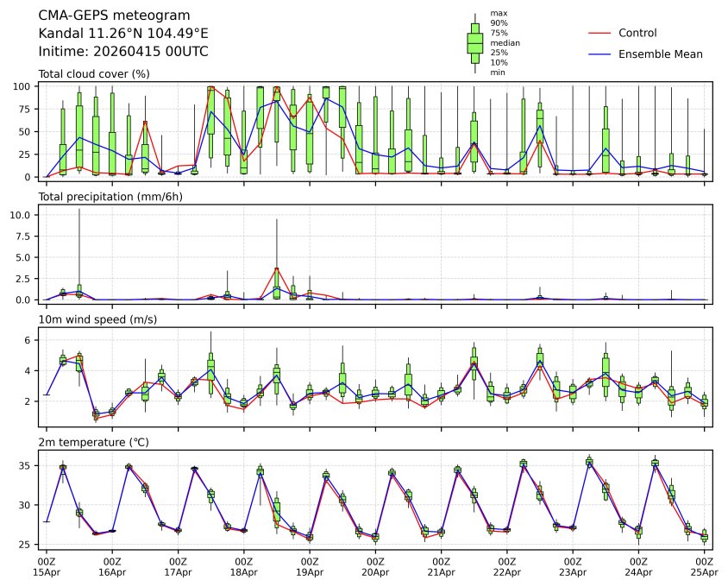Click the 00Z 22Apr x-axis tick label
The height and width of the screenshot is (587, 728).
pyautogui.click(x=507, y=566)
